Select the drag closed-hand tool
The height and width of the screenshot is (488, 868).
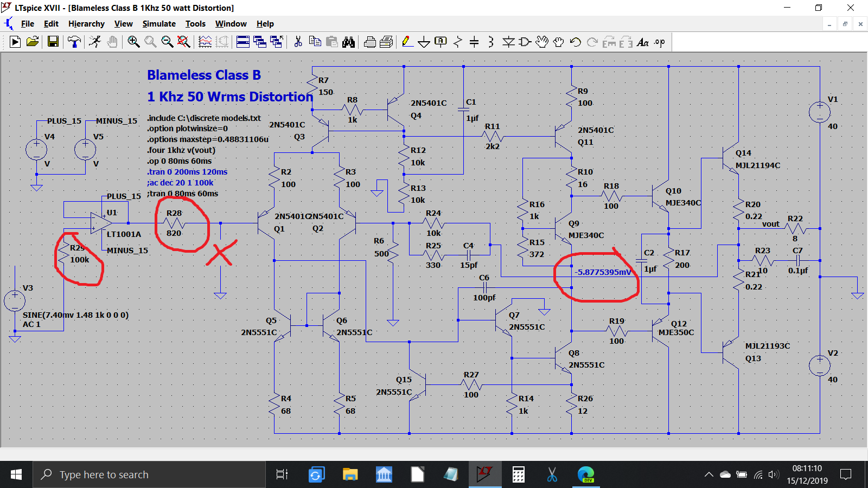(x=559, y=42)
